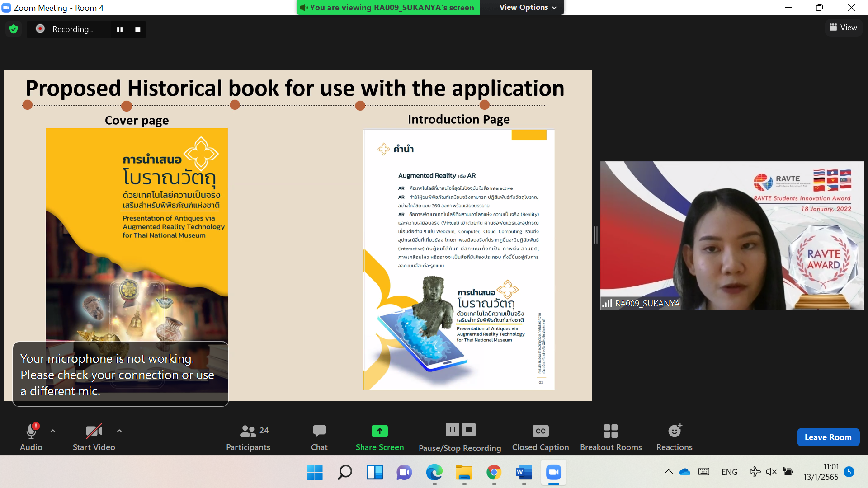The width and height of the screenshot is (868, 488).
Task: Unmute the microphone Audio button
Action: pyautogui.click(x=31, y=437)
